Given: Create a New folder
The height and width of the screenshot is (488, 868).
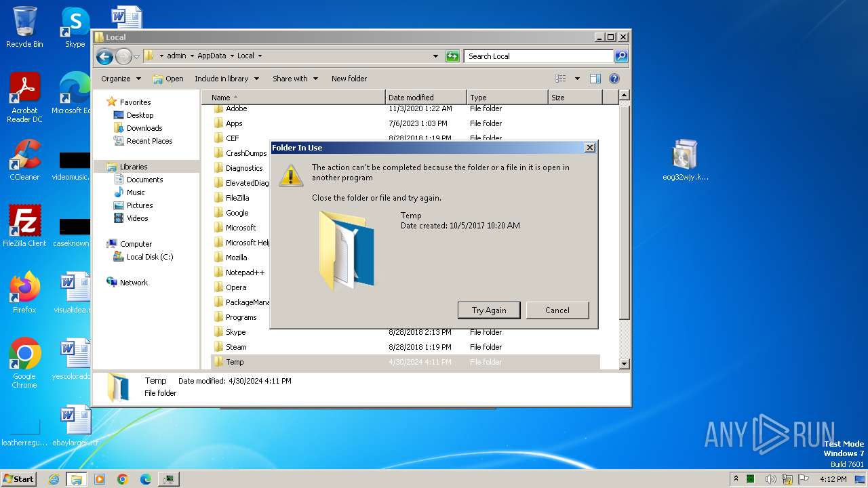Looking at the screenshot, I should pyautogui.click(x=349, y=79).
